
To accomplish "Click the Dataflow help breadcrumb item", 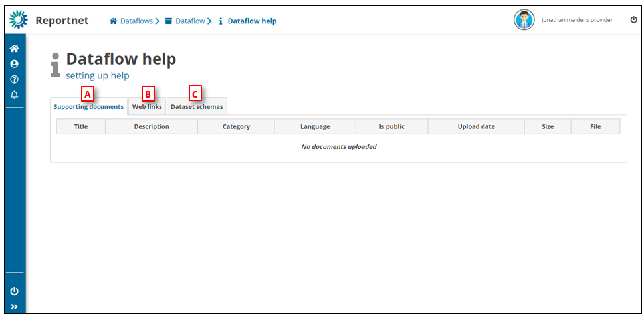I will coord(251,21).
